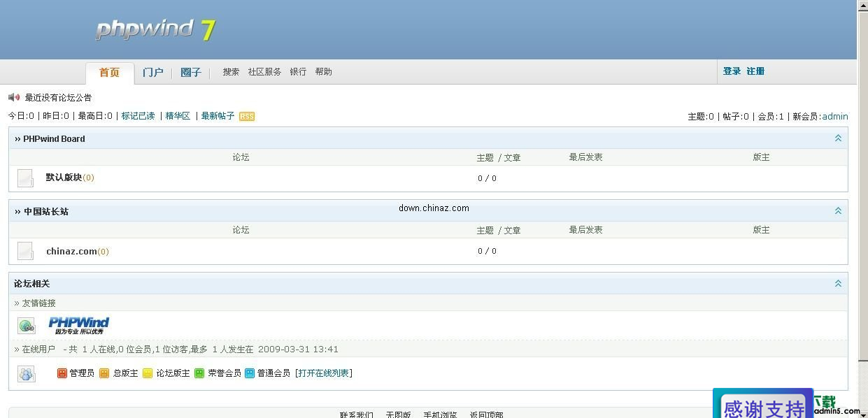Click the 版主 column header under PHPwind Board

click(761, 157)
